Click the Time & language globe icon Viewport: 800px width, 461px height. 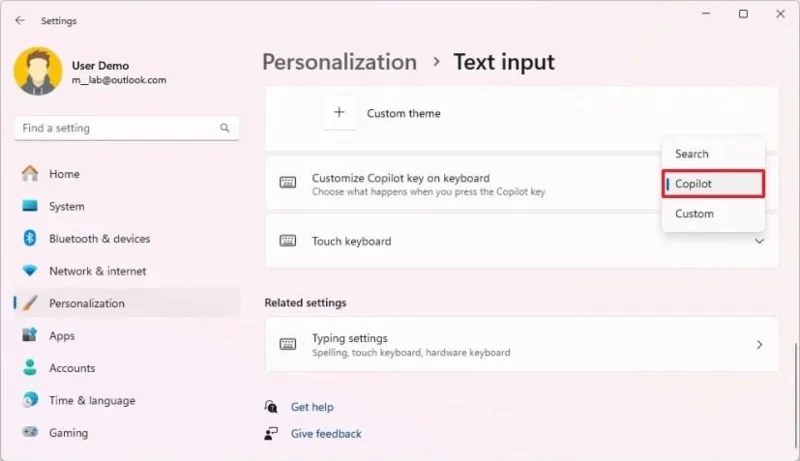[x=30, y=399]
